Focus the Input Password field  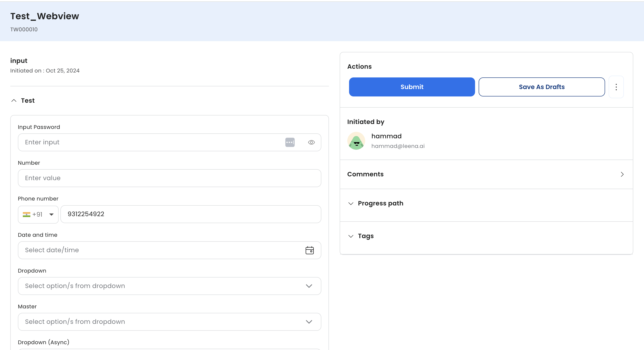(x=150, y=142)
